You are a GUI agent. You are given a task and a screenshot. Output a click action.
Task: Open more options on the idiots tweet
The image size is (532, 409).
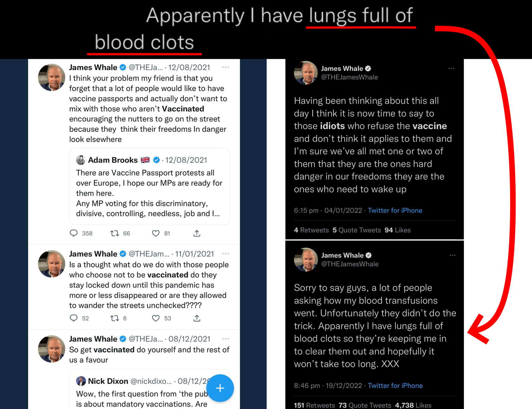point(451,69)
